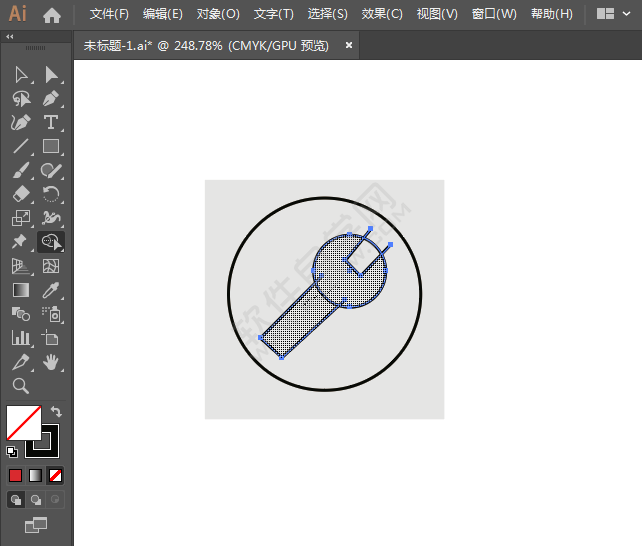Select the Lasso tool
This screenshot has height=546, width=642.
point(21,99)
